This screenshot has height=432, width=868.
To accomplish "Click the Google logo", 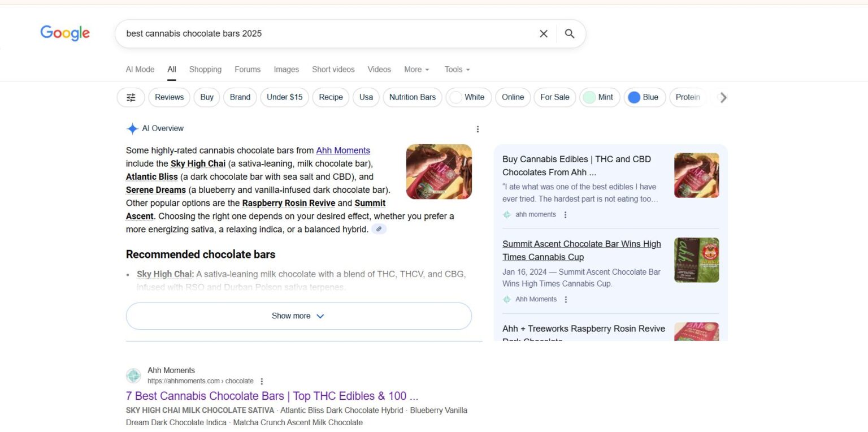I will (x=65, y=33).
